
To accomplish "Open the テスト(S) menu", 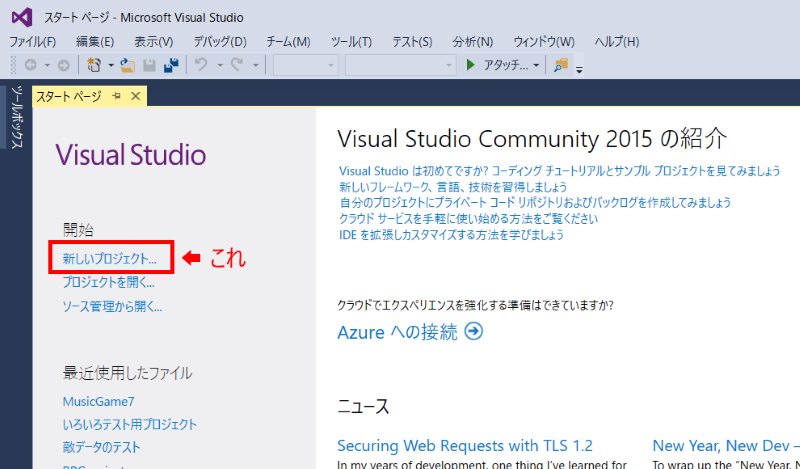I will coord(412,42).
